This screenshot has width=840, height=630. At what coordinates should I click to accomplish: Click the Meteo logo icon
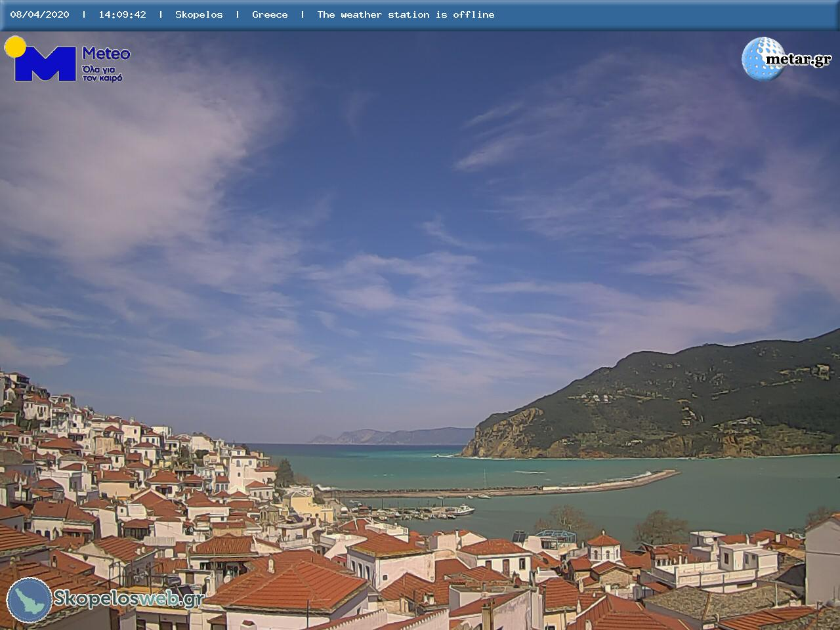coord(41,59)
